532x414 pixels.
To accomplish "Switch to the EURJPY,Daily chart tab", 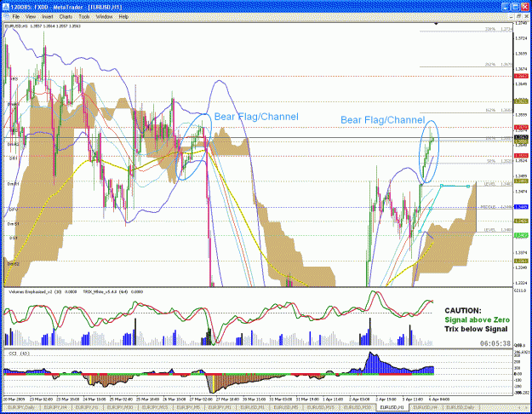I will tap(20, 407).
